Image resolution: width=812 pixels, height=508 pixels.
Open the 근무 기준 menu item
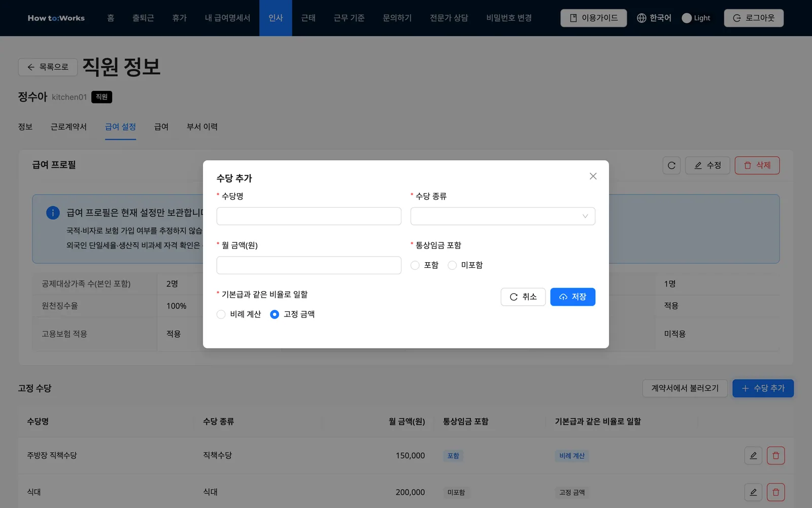click(x=349, y=18)
